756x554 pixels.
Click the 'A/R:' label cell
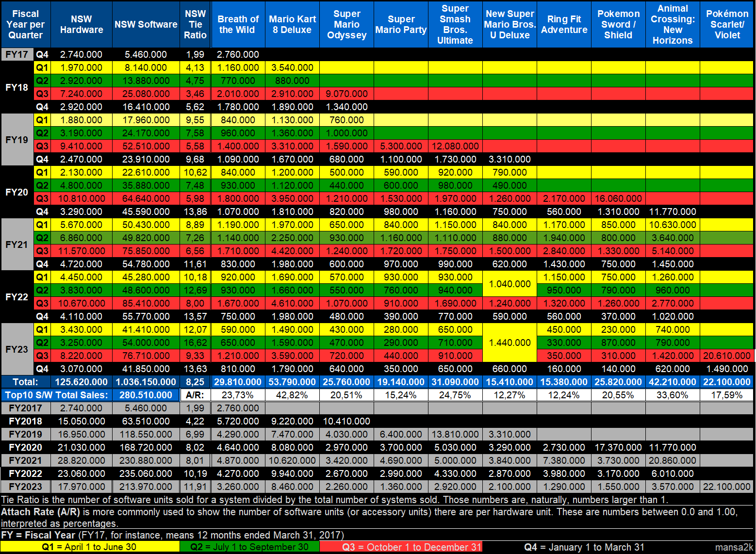pos(195,395)
